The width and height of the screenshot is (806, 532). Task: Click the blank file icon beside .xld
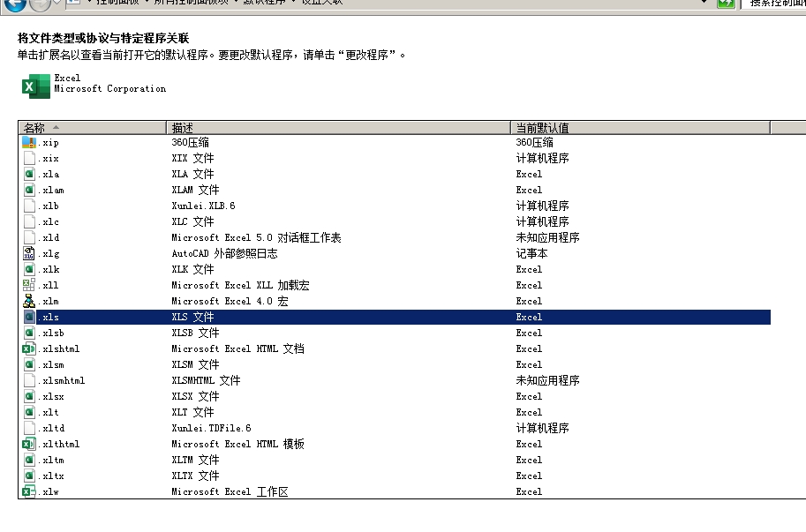pyautogui.click(x=29, y=237)
